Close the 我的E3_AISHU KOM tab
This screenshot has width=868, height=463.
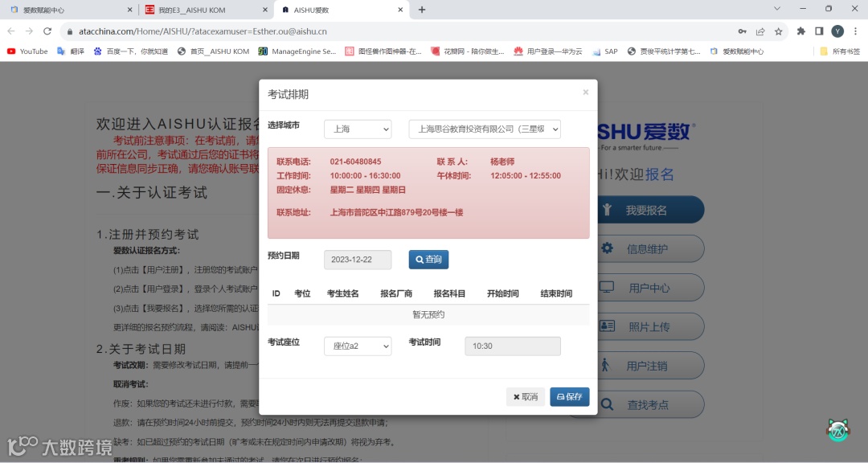265,10
